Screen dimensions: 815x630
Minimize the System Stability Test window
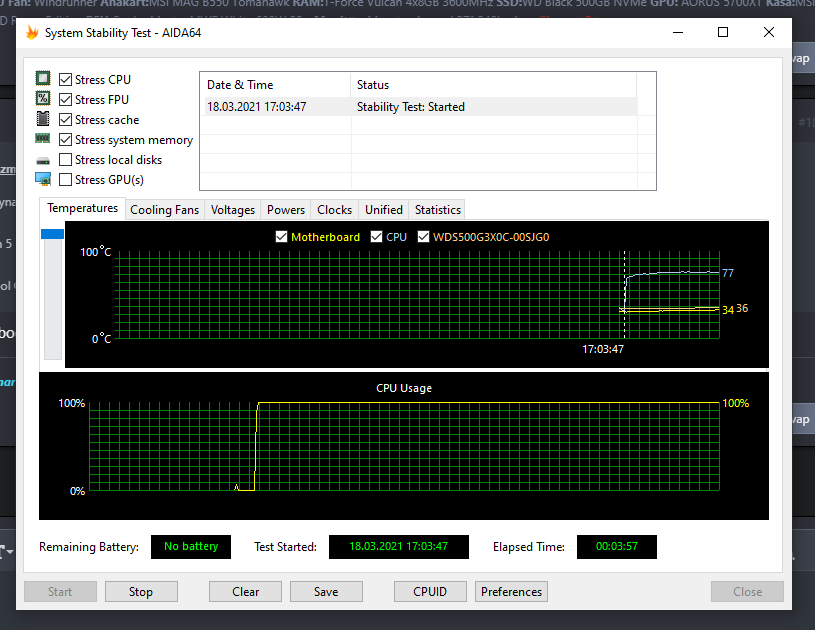pyautogui.click(x=677, y=32)
